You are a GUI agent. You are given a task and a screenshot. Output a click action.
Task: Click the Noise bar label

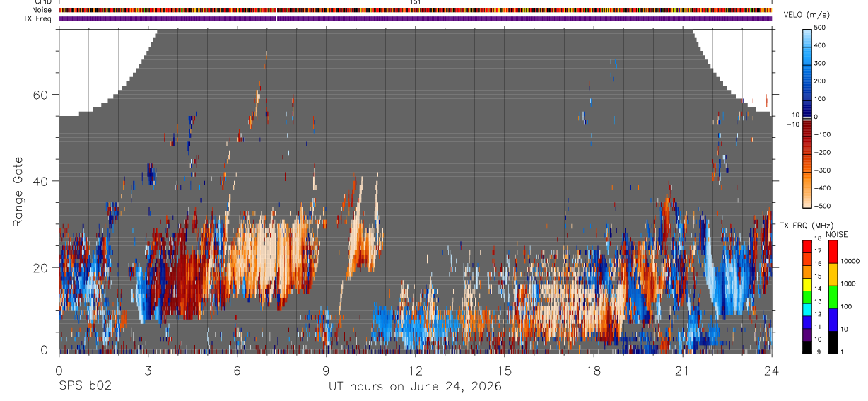[42, 10]
